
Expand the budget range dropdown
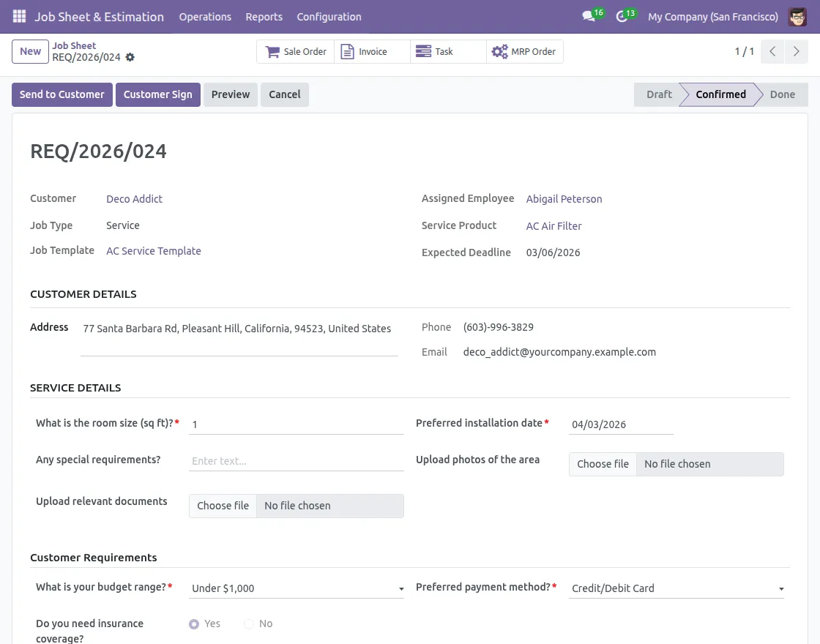[x=296, y=588]
